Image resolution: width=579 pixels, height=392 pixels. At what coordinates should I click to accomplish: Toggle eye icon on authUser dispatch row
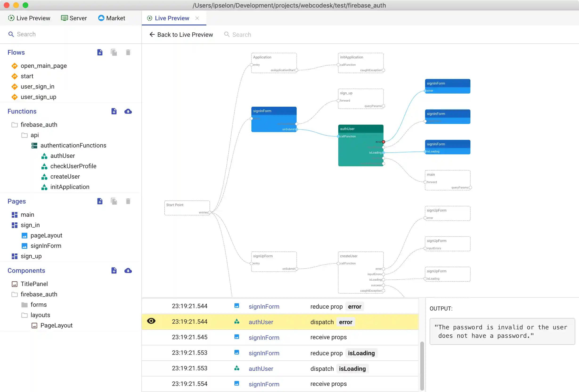pos(151,321)
